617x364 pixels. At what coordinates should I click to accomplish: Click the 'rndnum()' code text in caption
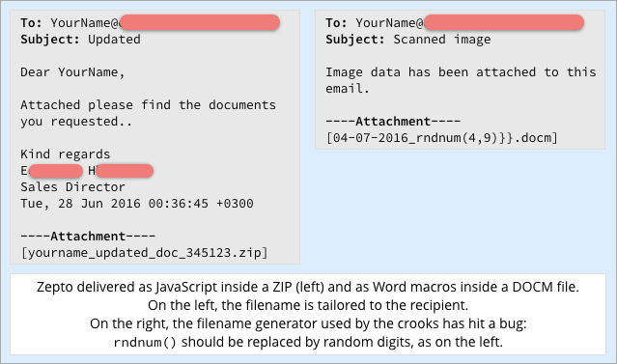coord(145,343)
